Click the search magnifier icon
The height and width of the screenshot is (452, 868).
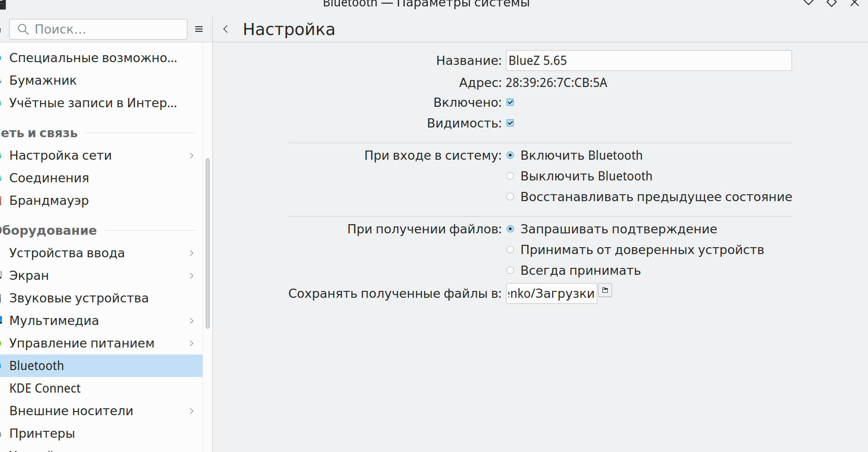coord(23,29)
